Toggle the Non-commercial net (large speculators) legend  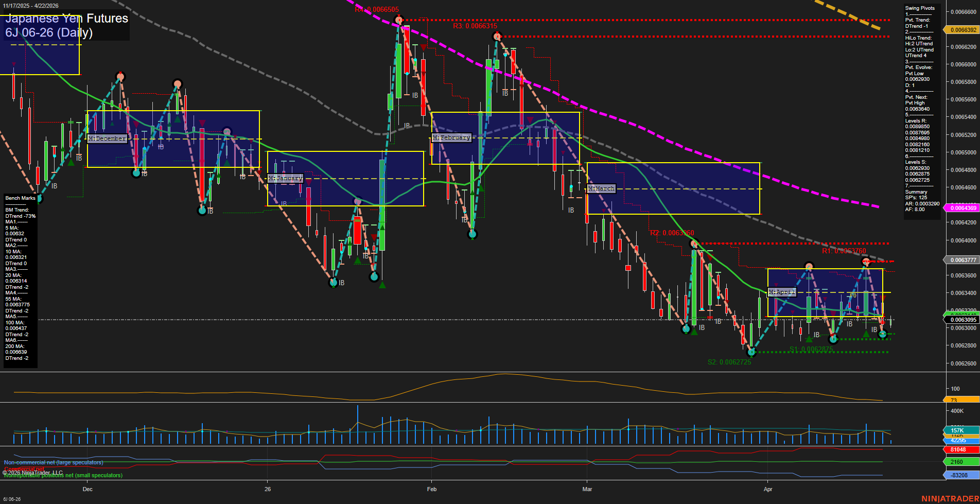(x=54, y=462)
